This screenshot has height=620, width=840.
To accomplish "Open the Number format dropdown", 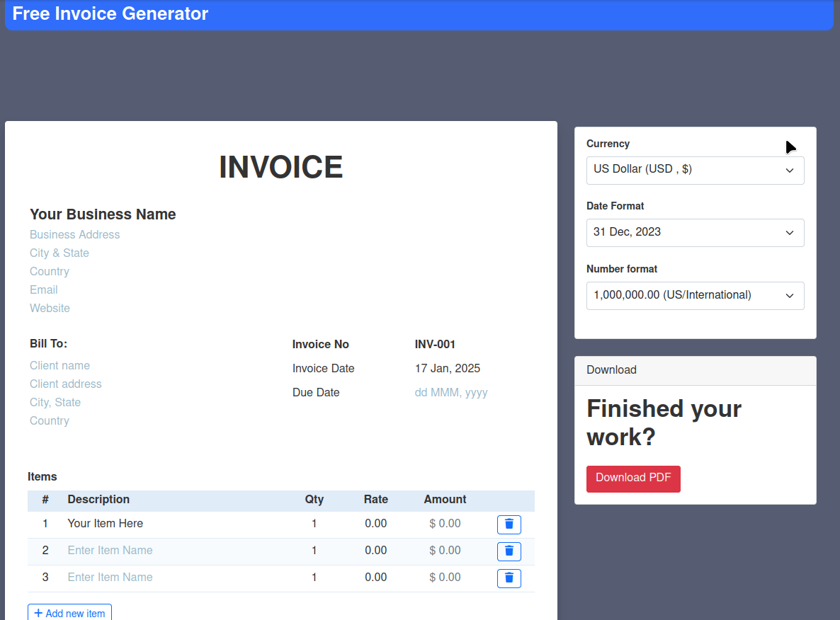I will coord(694,295).
